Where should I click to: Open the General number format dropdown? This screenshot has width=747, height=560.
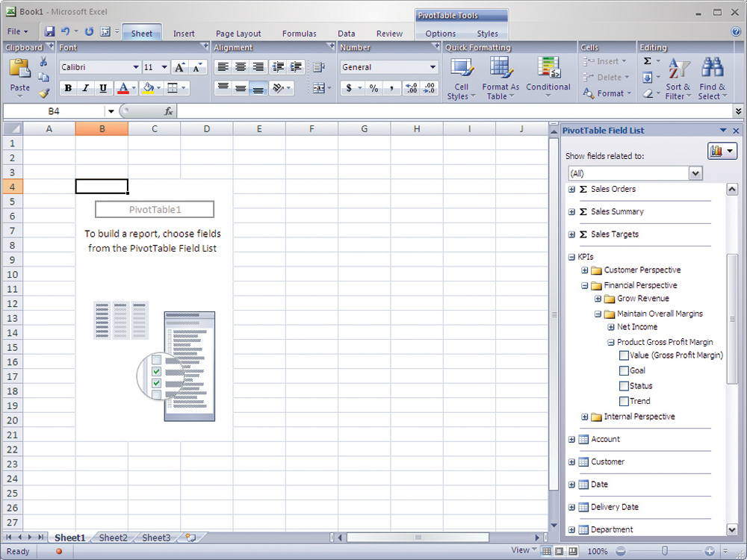pyautogui.click(x=433, y=67)
